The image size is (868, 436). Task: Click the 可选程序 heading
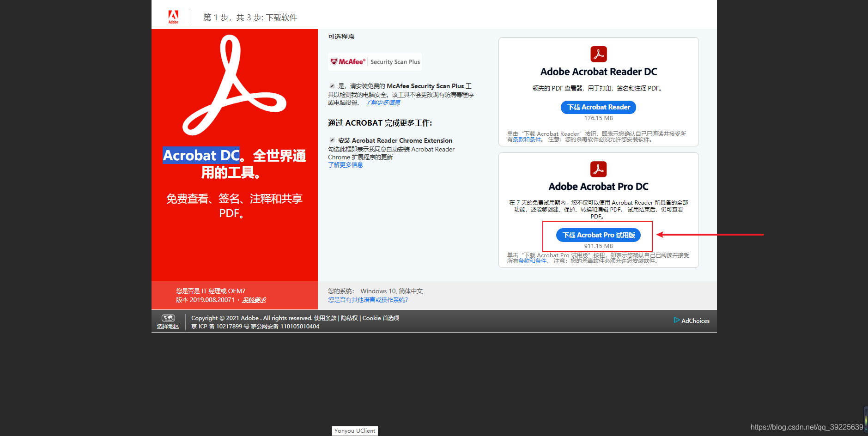[x=341, y=36]
